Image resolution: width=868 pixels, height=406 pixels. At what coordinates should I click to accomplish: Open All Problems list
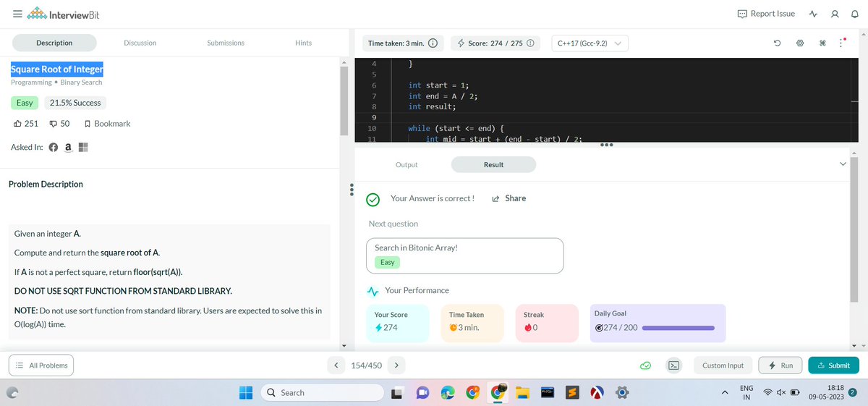(x=41, y=365)
